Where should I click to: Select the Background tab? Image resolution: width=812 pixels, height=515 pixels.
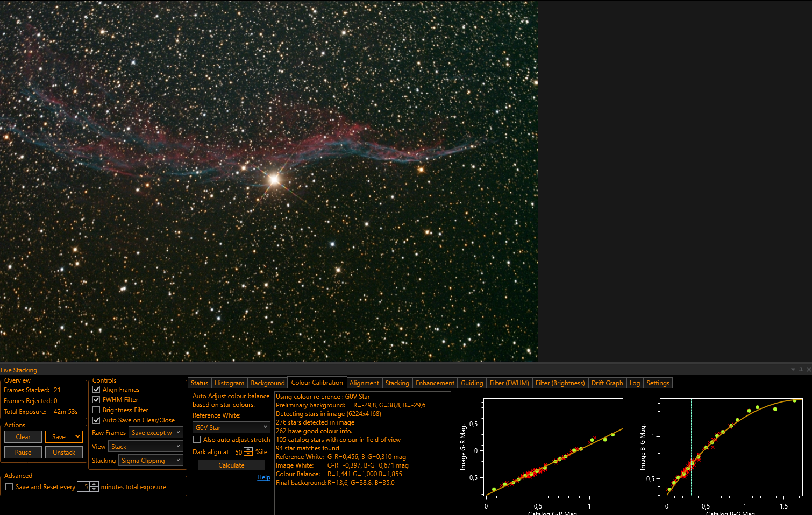(x=268, y=383)
